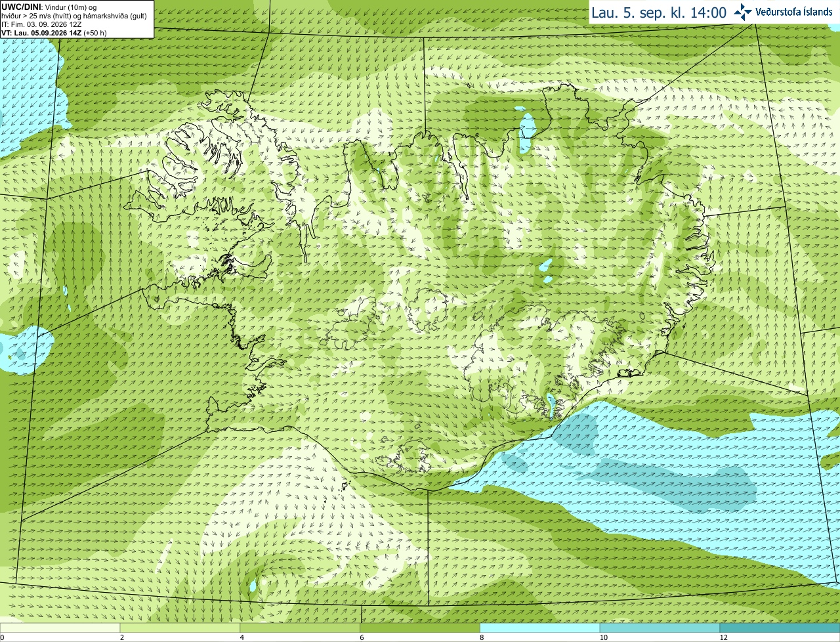The height and width of the screenshot is (642, 840).
Task: Pick the teal legend swatch above 12
Action: click(x=780, y=628)
